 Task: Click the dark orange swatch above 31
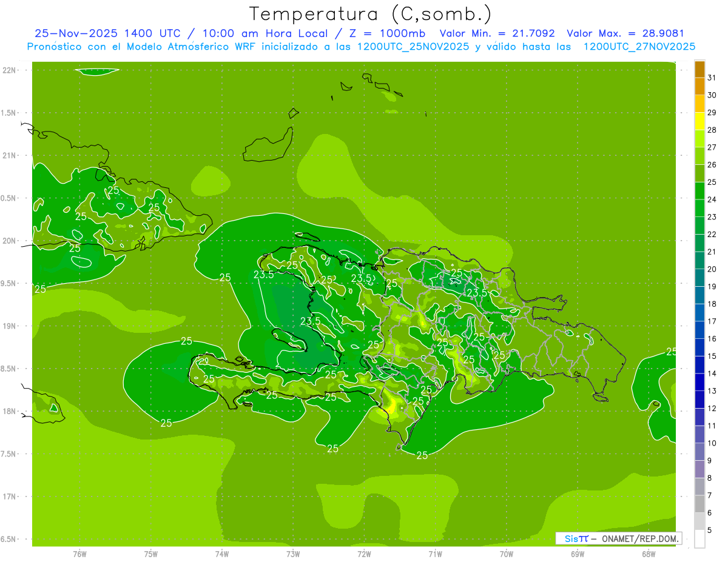pyautogui.click(x=699, y=69)
